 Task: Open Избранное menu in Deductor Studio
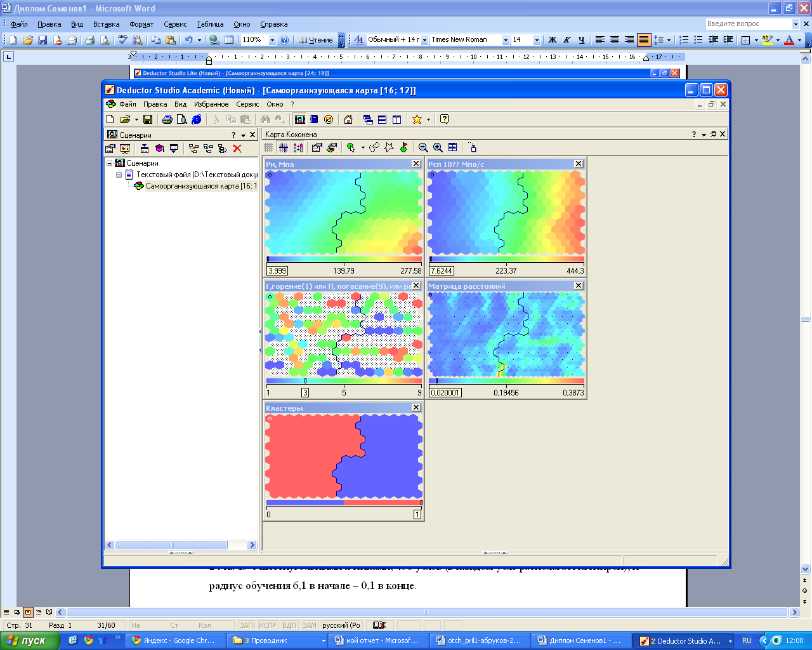tap(211, 104)
